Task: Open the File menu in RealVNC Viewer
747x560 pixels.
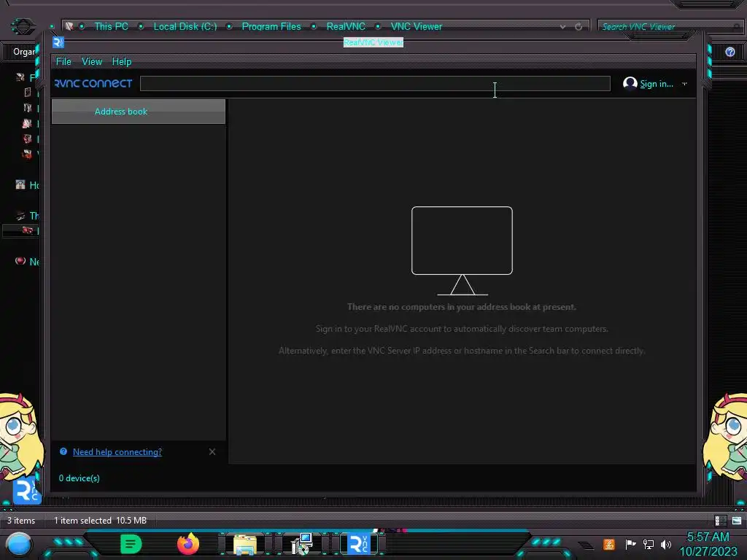Action: coord(63,61)
